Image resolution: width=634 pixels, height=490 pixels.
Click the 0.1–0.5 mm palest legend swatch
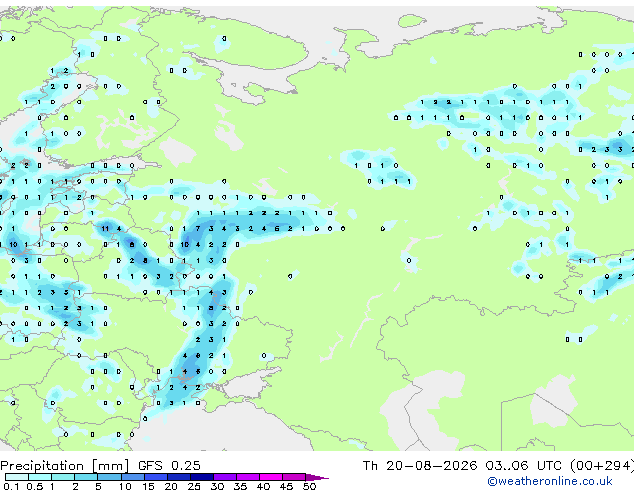pyautogui.click(x=17, y=477)
